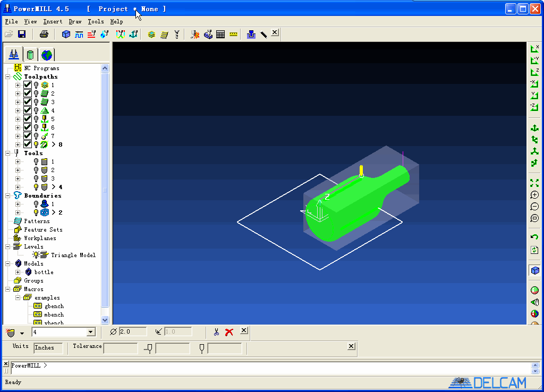The image size is (544, 392).
Task: Click the PowerMILL command line input
Action: 270,368
